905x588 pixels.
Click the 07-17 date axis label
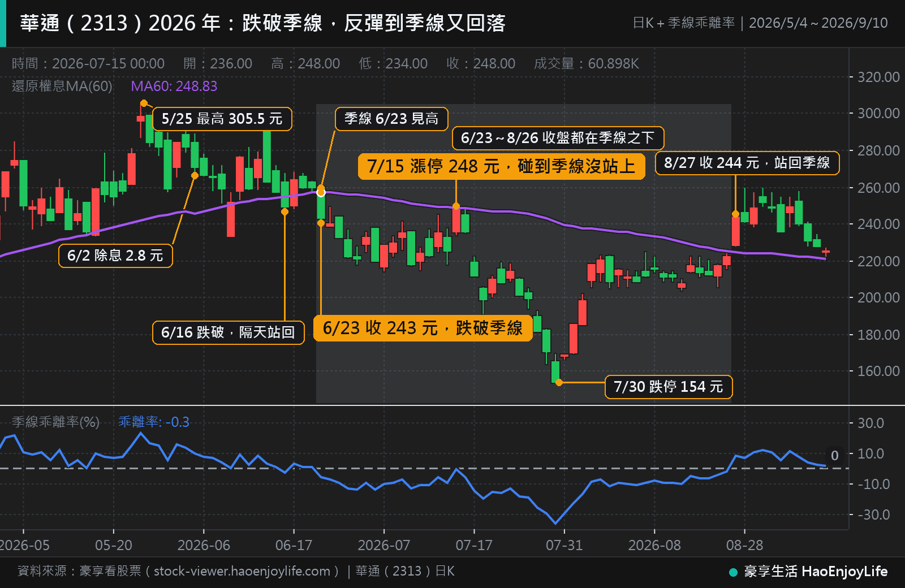(x=474, y=545)
